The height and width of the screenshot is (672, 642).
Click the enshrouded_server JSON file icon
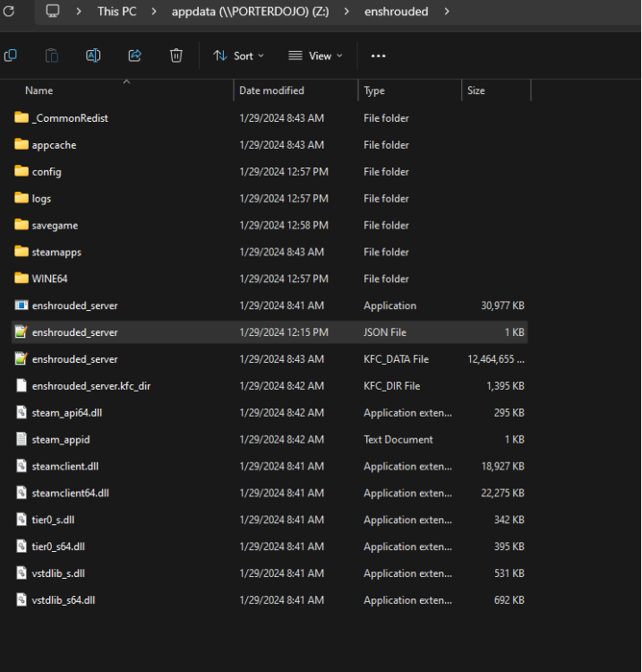pos(21,332)
